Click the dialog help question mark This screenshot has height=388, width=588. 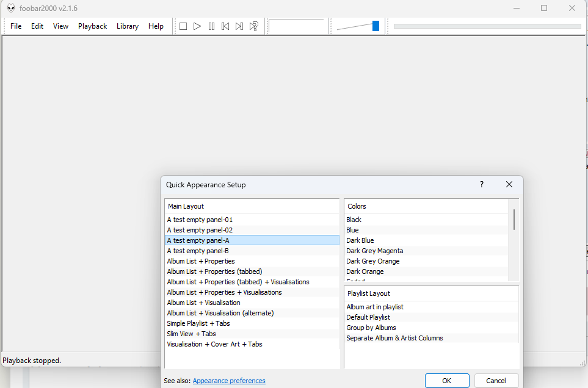481,184
